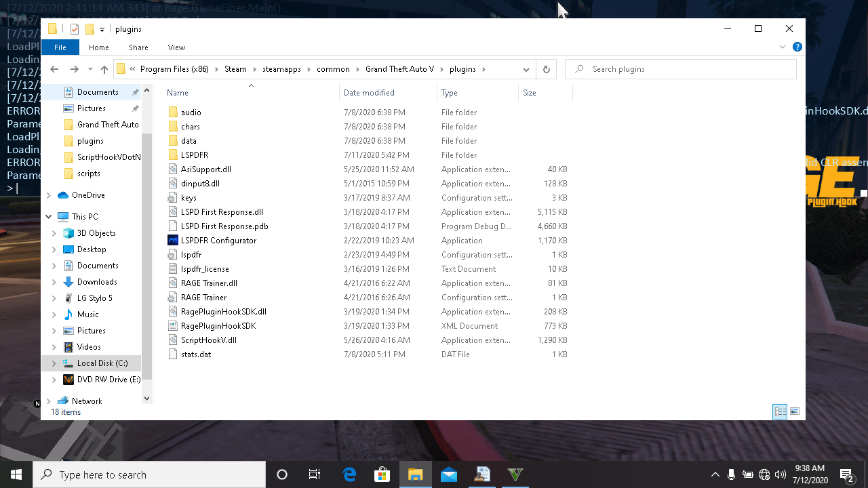Collapse the This PC tree node
The image size is (868, 488).
coord(49,217)
